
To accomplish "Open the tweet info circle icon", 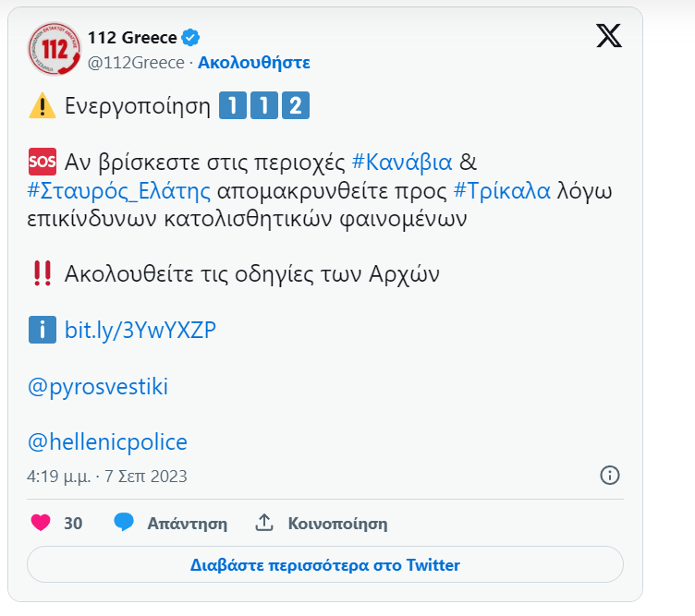I will tap(610, 476).
